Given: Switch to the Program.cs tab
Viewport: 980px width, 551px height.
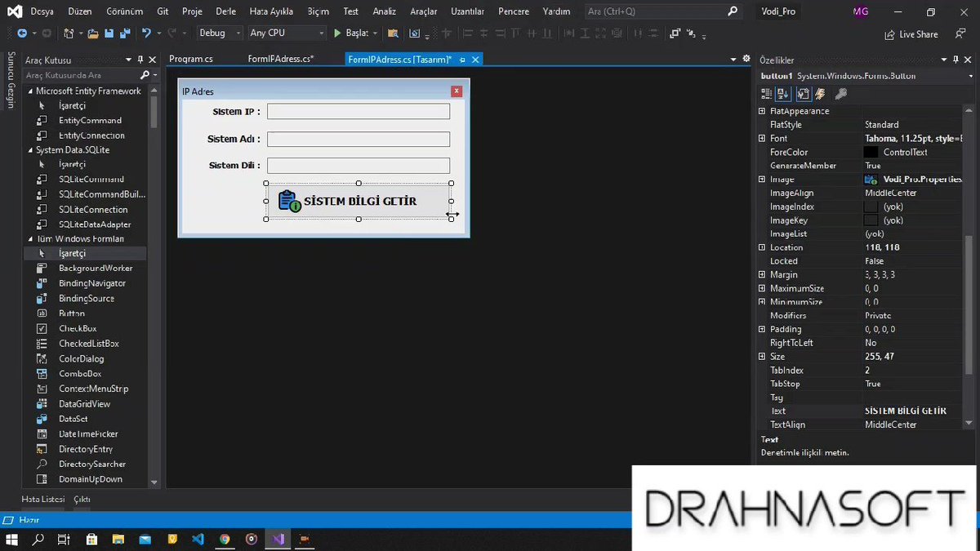Looking at the screenshot, I should (x=191, y=60).
